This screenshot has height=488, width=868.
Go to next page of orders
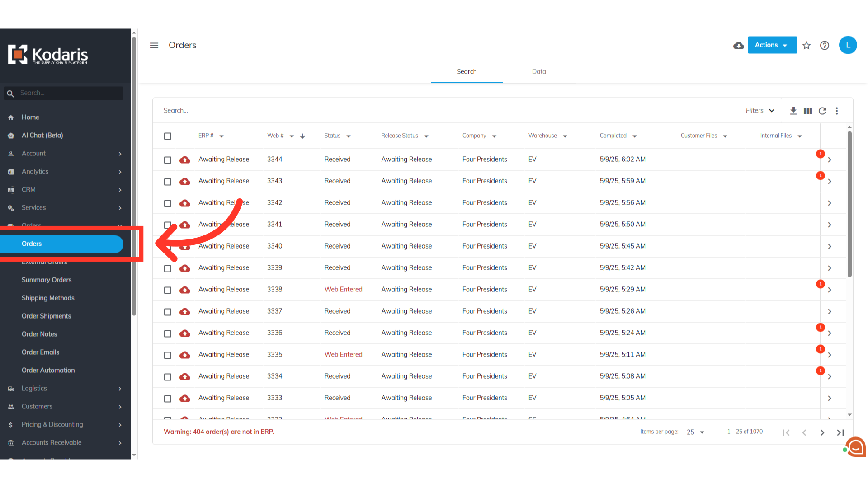click(822, 432)
